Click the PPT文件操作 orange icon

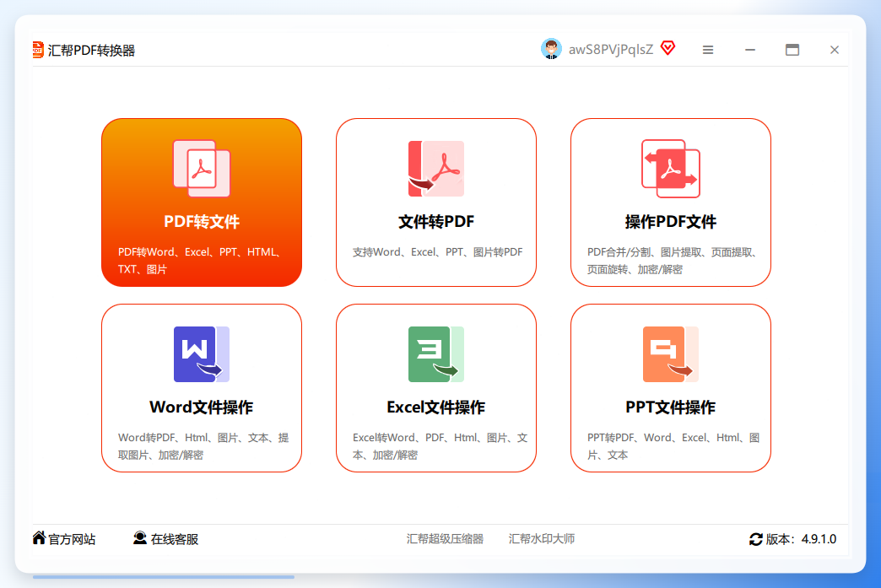[x=671, y=354]
